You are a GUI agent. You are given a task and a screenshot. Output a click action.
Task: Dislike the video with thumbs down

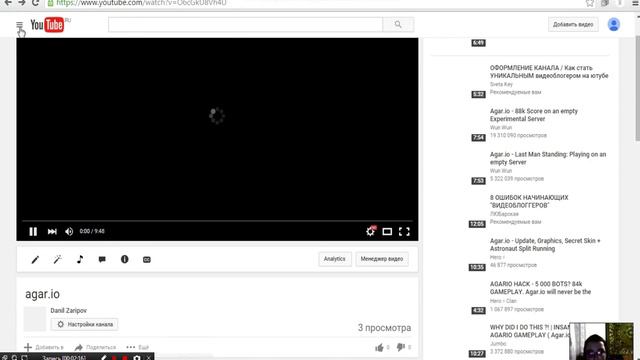tap(401, 347)
